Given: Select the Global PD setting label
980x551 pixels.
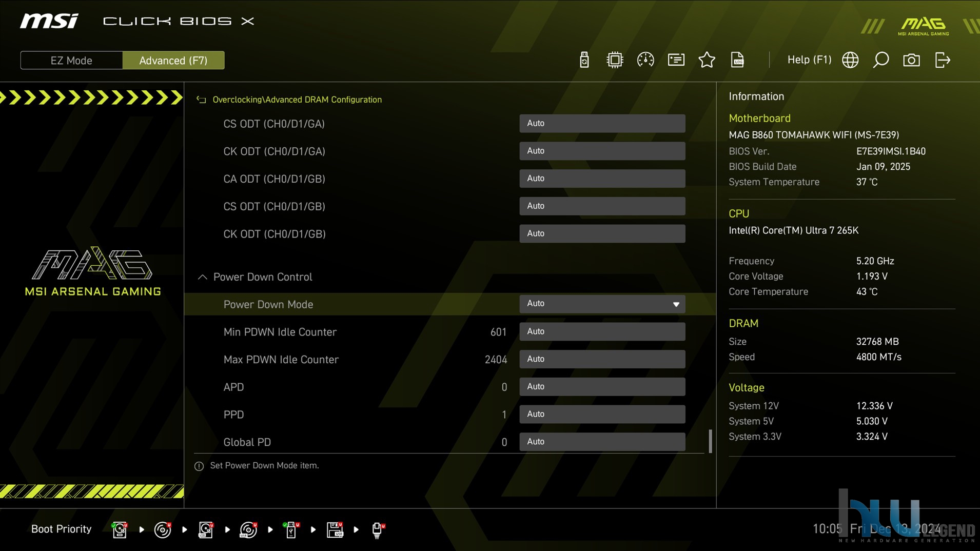Looking at the screenshot, I should point(247,442).
